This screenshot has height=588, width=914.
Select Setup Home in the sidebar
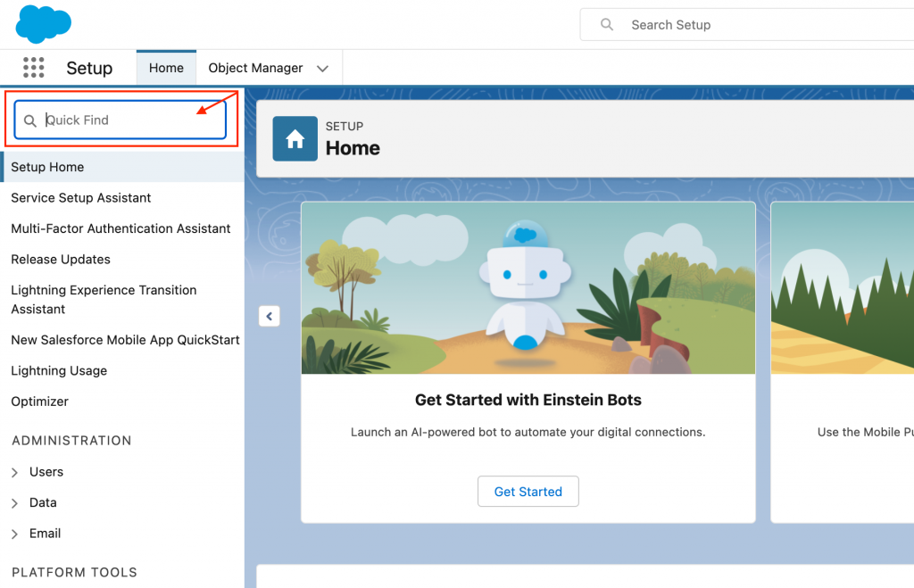[47, 167]
